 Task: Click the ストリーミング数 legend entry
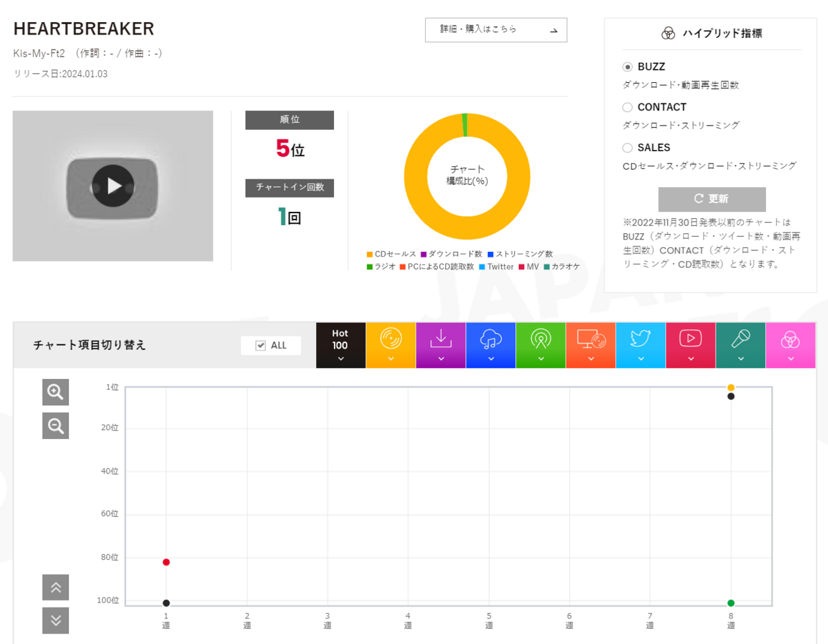[520, 254]
